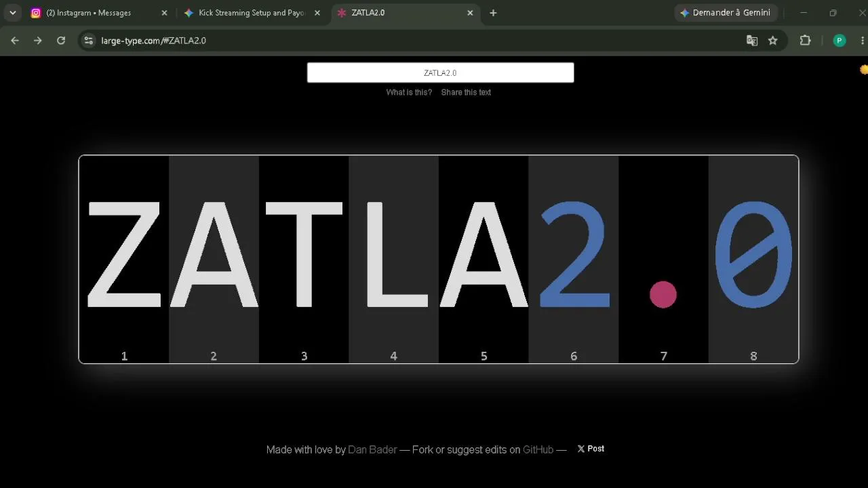Switch to the Instagram Messages tab

coord(99,13)
